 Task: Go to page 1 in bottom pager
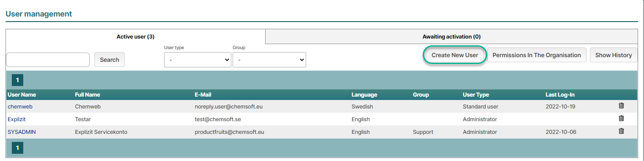[17, 148]
